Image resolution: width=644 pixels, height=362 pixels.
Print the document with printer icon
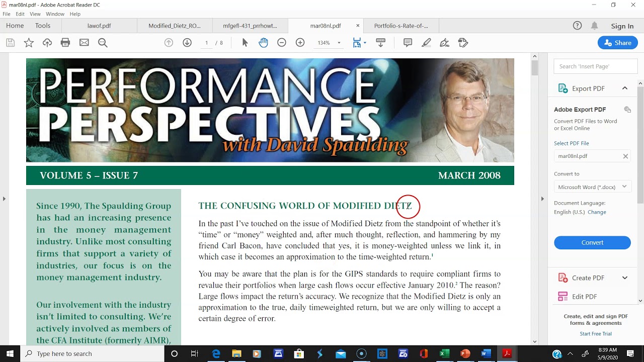pos(65,43)
